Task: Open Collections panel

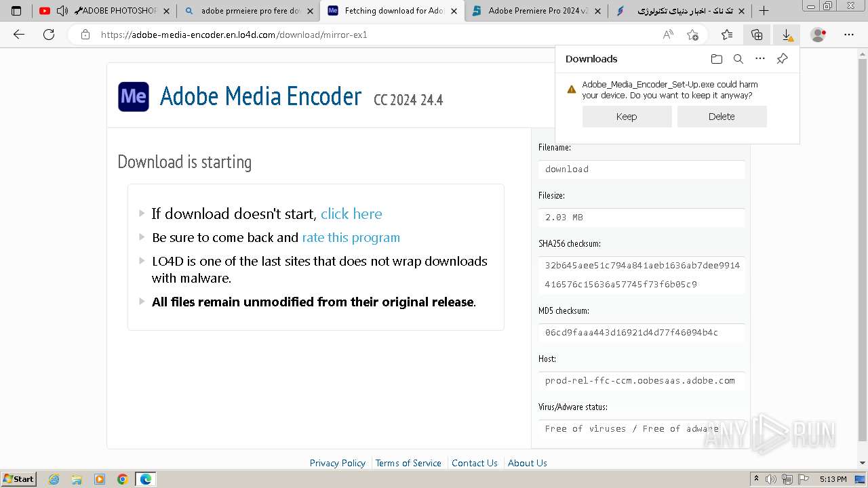Action: (757, 35)
